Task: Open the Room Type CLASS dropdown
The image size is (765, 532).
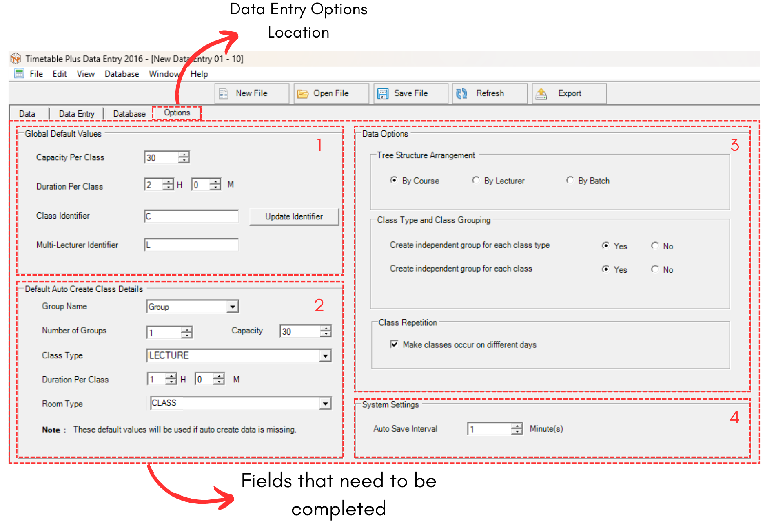Action: 325,404
